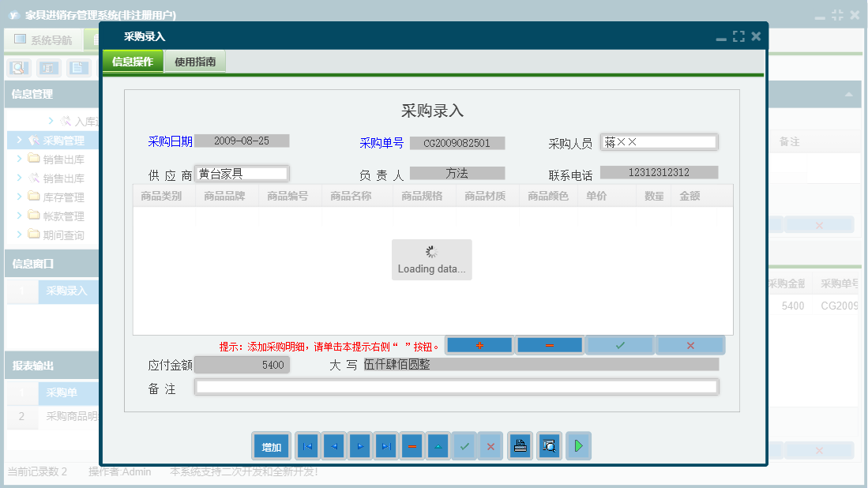Click the red X icon to cancel detail entry

point(690,345)
